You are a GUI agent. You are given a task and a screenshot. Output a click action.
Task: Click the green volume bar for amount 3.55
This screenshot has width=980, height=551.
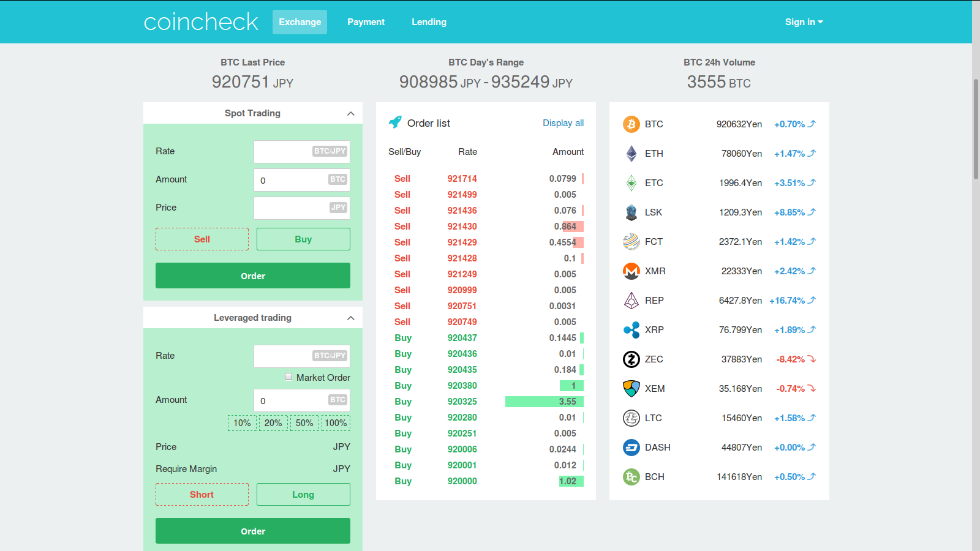pyautogui.click(x=545, y=402)
